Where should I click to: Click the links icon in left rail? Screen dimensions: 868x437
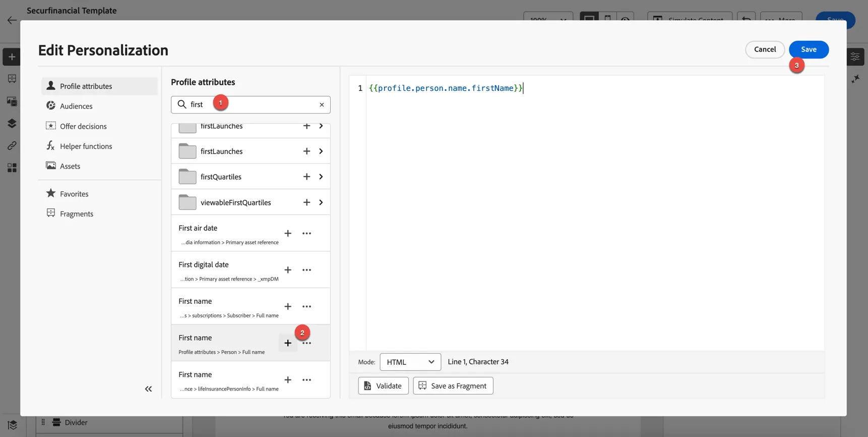pyautogui.click(x=12, y=145)
